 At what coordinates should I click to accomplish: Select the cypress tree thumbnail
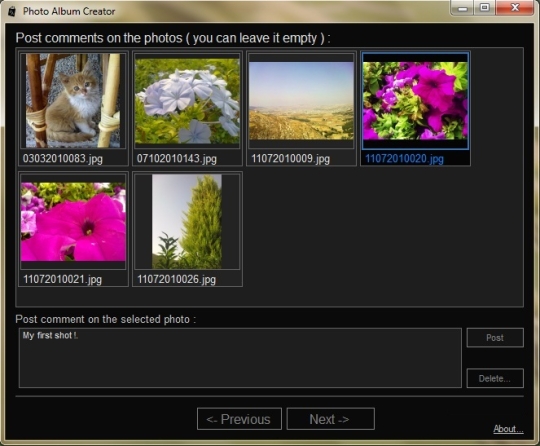click(187, 221)
